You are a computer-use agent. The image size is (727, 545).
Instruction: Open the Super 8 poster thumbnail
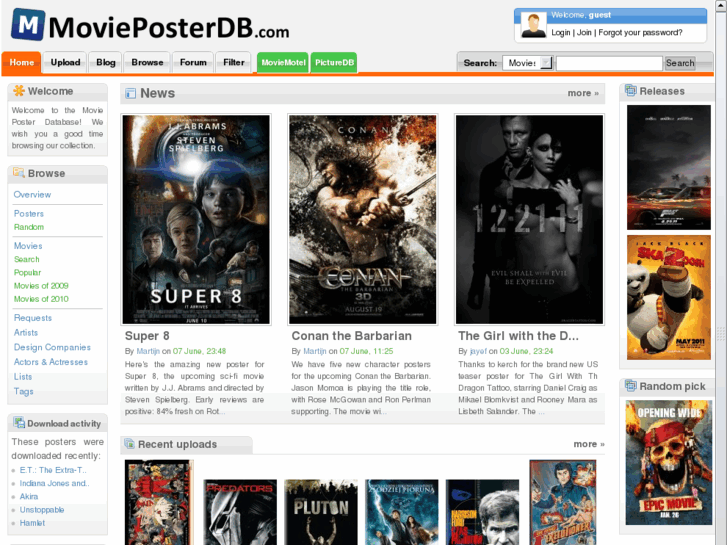coord(196,219)
